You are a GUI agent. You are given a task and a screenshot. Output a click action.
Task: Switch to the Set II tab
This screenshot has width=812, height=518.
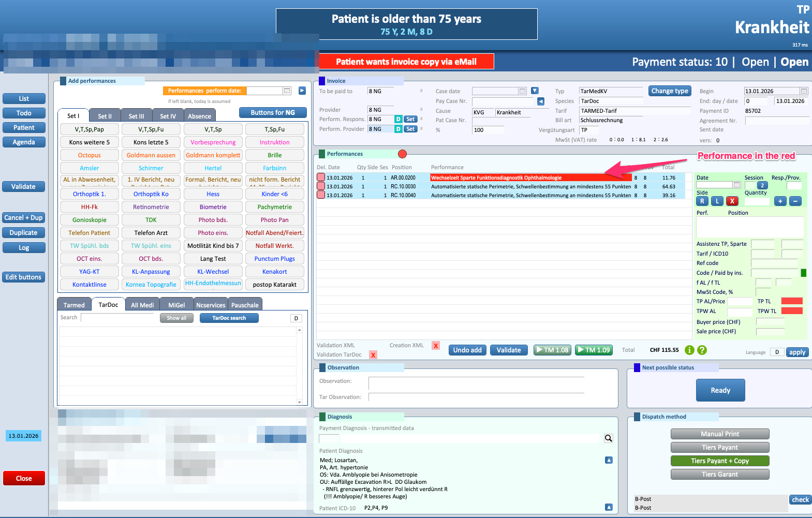[105, 116]
